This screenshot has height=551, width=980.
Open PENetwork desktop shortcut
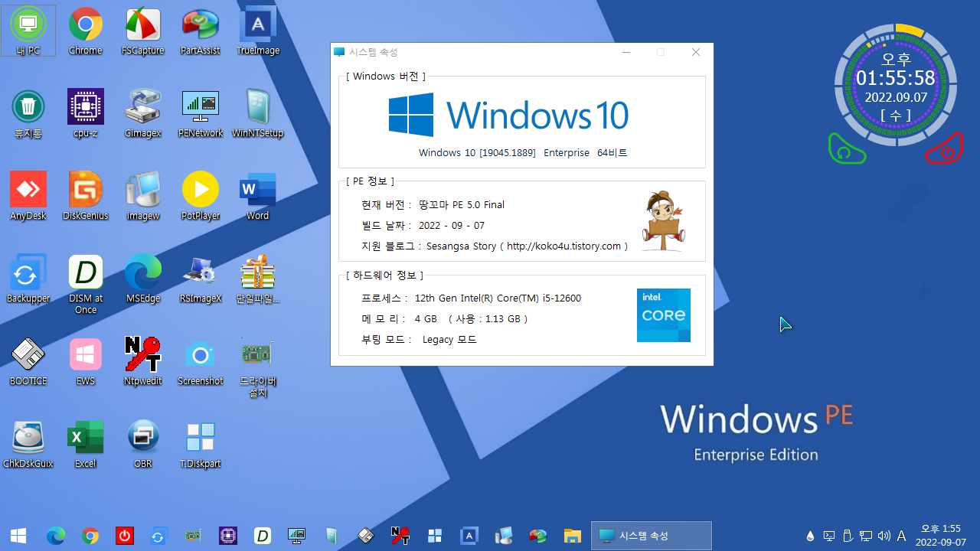point(201,114)
